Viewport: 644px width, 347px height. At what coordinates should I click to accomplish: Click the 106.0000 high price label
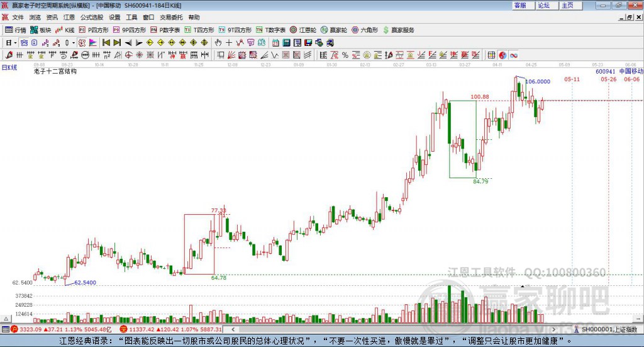538,81
